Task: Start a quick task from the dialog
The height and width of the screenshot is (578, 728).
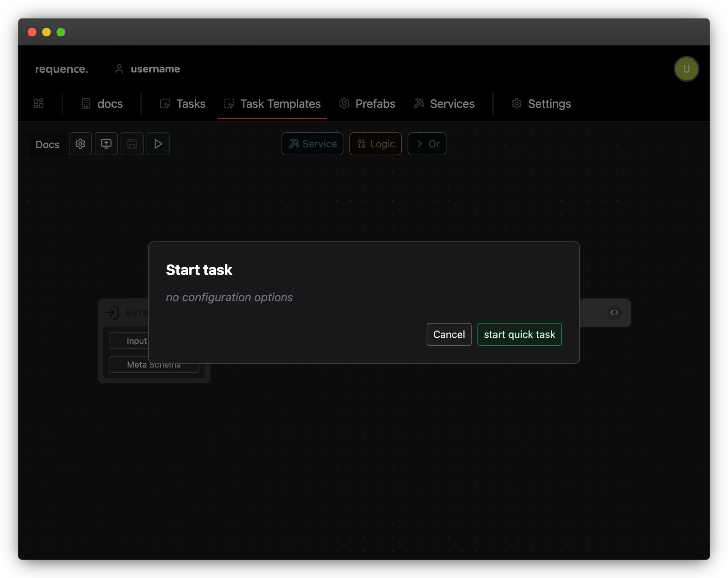Action: [x=519, y=334]
